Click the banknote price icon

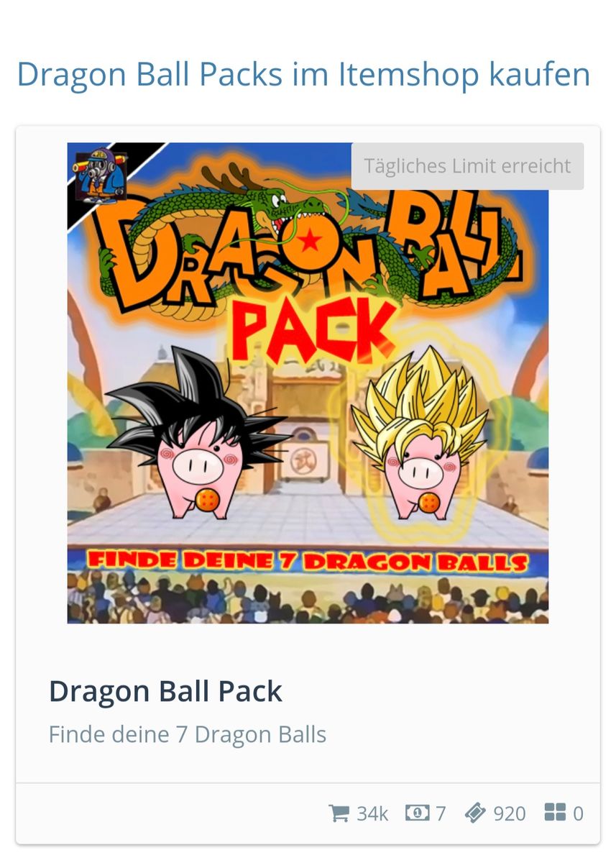tap(417, 813)
